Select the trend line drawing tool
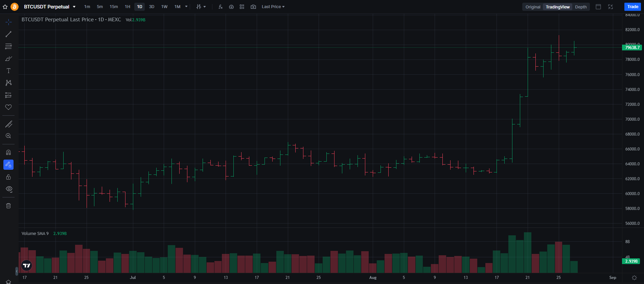The width and height of the screenshot is (644, 284). coord(8,34)
